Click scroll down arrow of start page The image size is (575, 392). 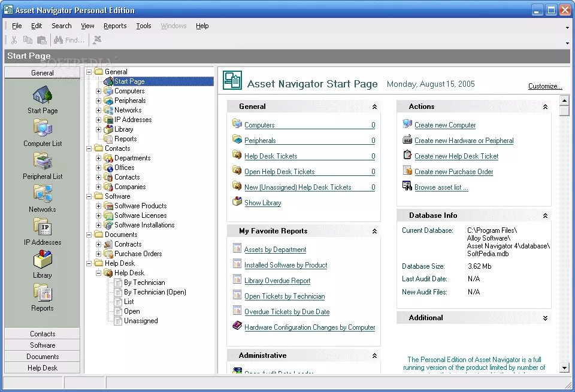click(564, 367)
